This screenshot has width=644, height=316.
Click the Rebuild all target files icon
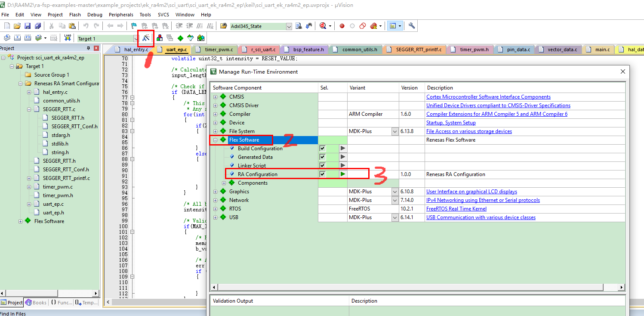coord(28,38)
